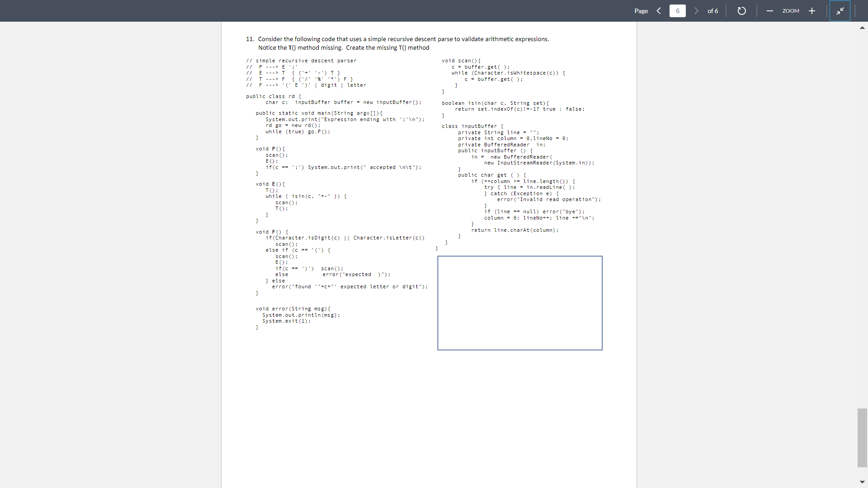Click the vertical scrollbar thumb
Screen dimensions: 868x488
pos(862,437)
